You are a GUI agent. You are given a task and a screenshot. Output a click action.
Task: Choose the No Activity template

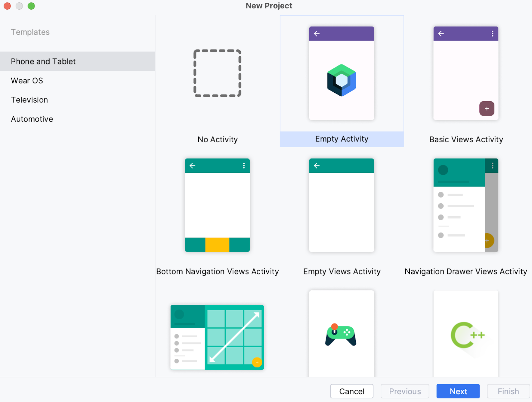(217, 73)
